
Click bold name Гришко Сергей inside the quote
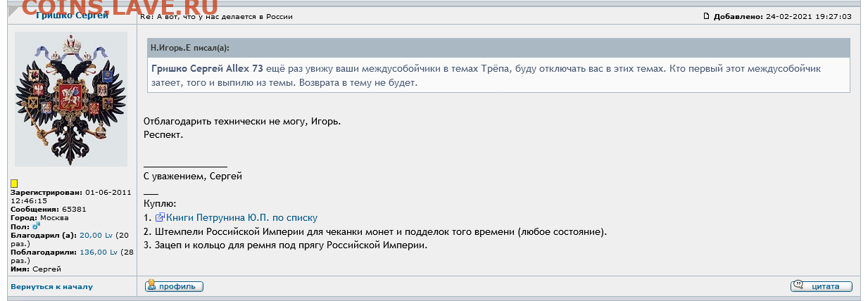(x=187, y=69)
